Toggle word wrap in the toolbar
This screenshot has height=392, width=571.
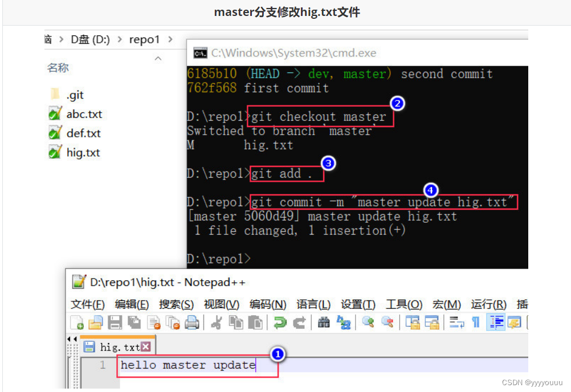(456, 322)
